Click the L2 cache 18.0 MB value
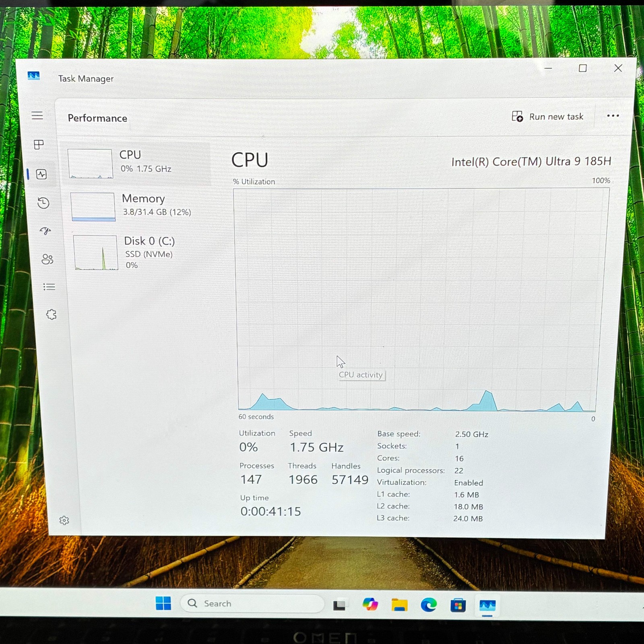 [x=469, y=507]
